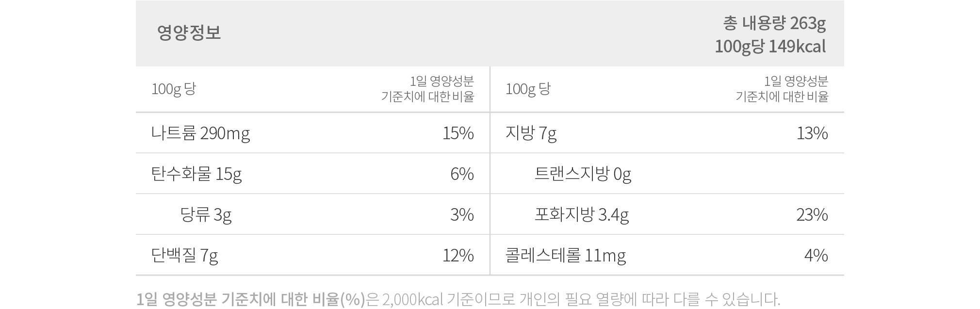This screenshot has height=309, width=980.
Task: Click the 23% saturated fat percentage
Action: pos(812,214)
